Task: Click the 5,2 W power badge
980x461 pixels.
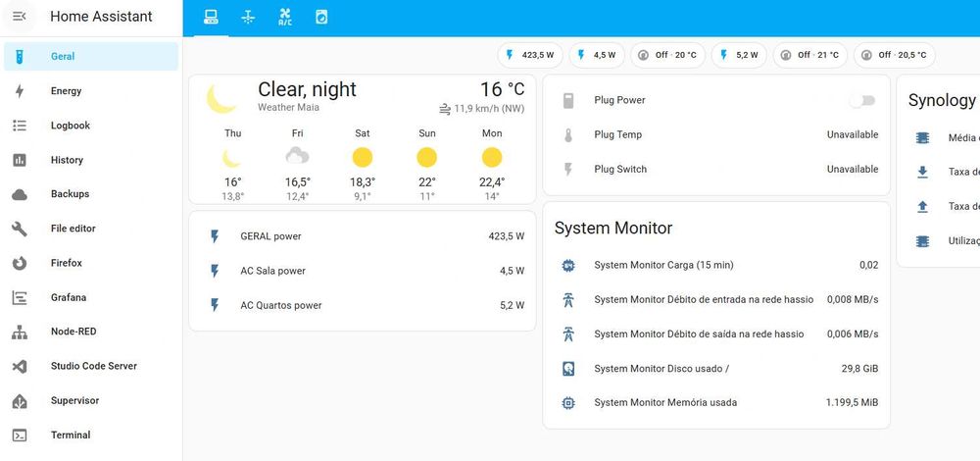Action: 739,55
